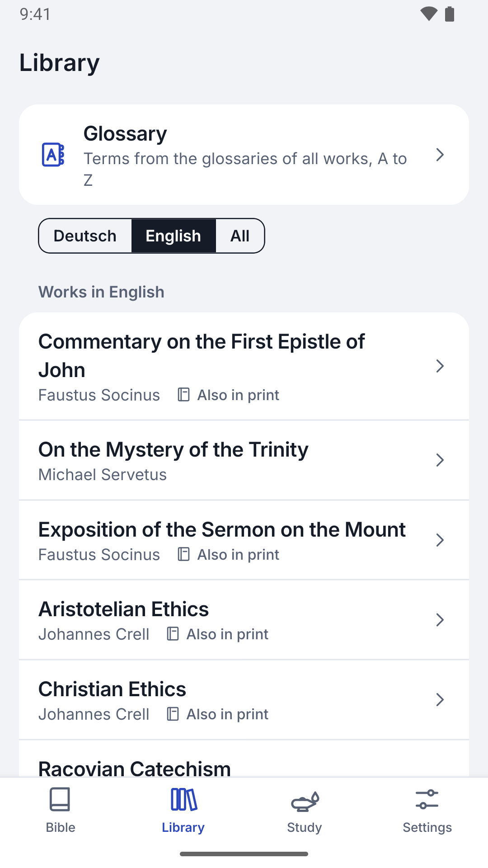Tap print icon under Commentary on First Epistle

tap(183, 395)
